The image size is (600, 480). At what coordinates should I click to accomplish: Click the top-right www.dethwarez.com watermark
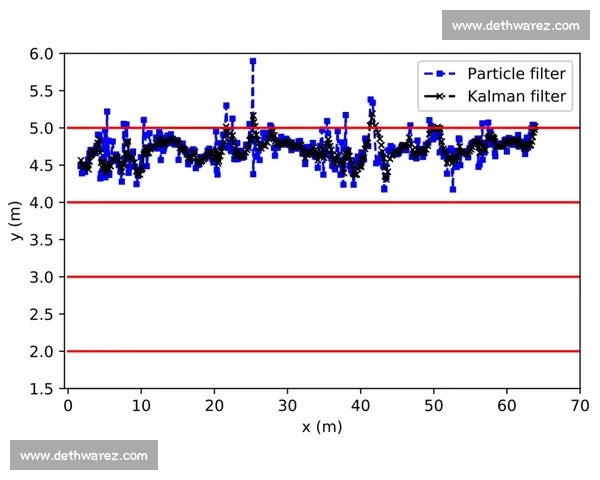tap(515, 25)
